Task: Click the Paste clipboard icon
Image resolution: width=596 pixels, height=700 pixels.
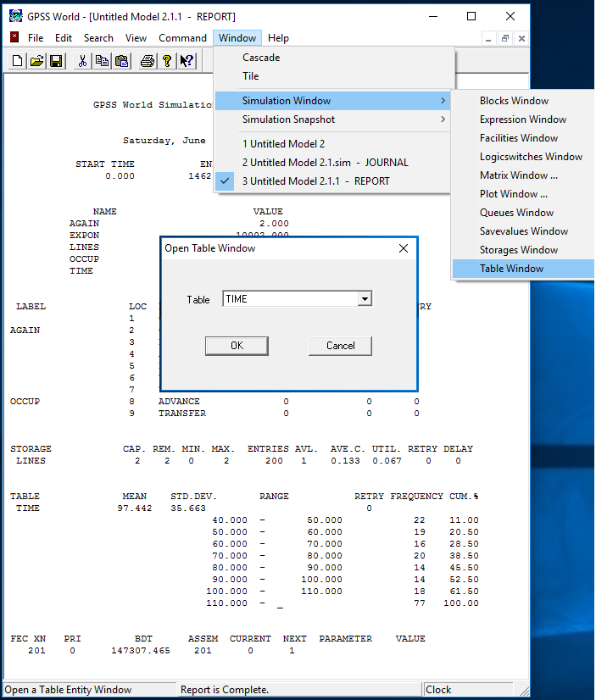Action: (121, 61)
